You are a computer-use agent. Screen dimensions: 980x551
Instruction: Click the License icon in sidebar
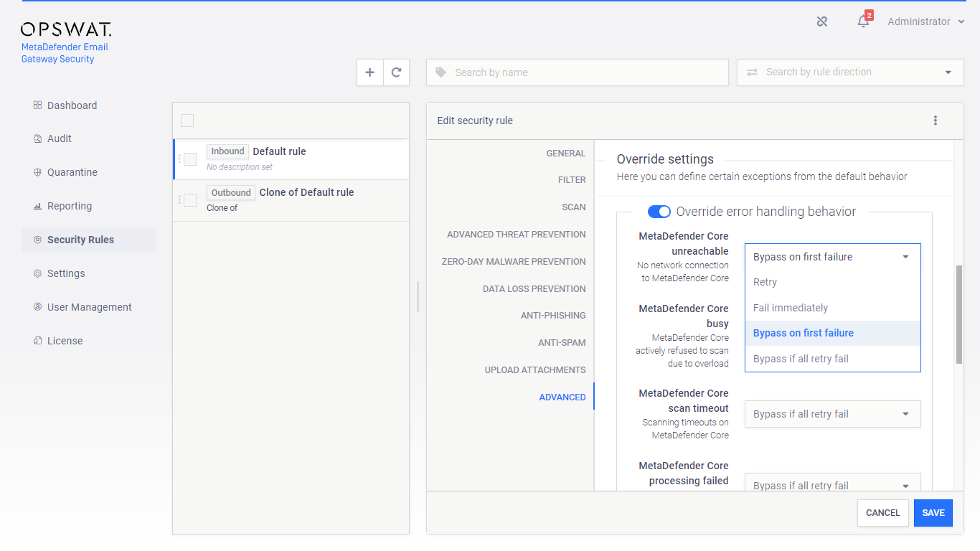pyautogui.click(x=37, y=341)
